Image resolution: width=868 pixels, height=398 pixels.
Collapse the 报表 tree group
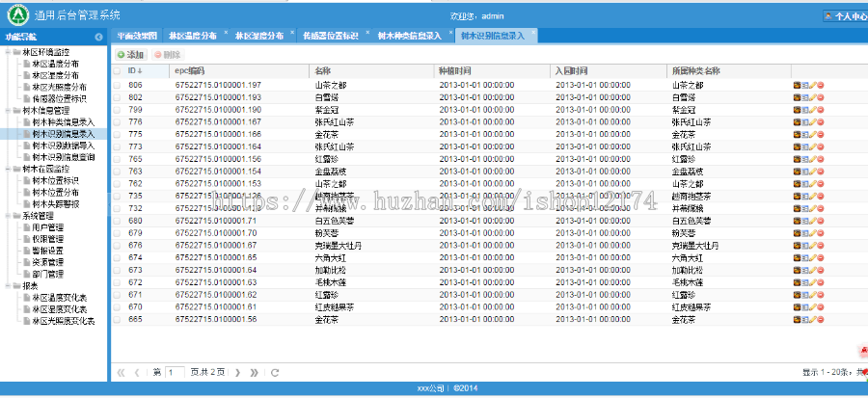8,286
